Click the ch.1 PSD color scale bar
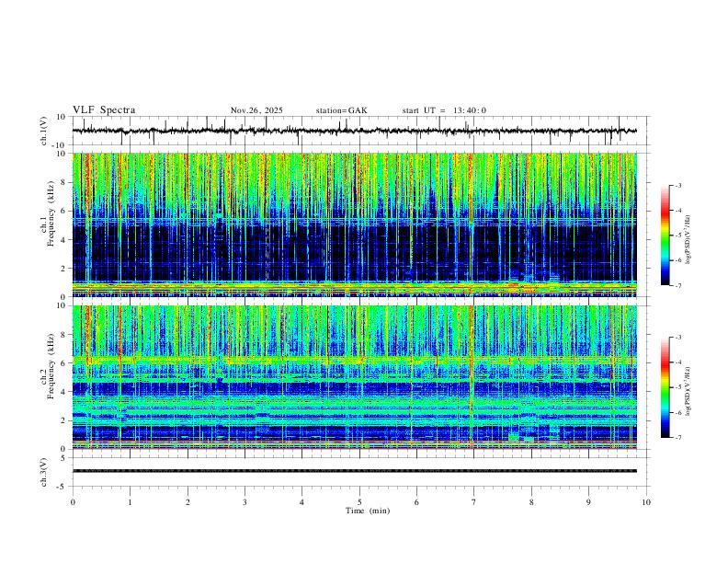Image resolution: width=728 pixels, height=563 pixels. [x=665, y=236]
